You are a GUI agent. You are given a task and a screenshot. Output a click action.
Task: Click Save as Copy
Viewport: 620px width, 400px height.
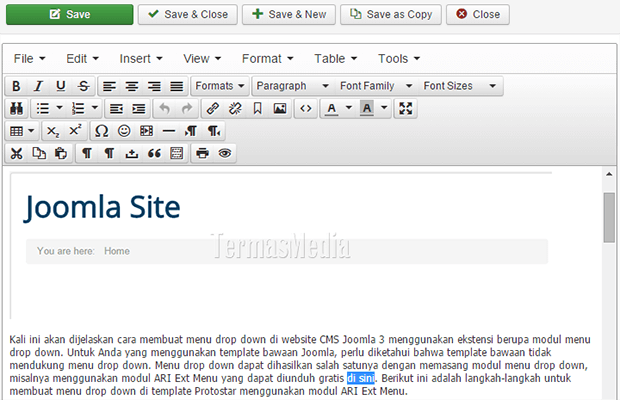coord(391,15)
